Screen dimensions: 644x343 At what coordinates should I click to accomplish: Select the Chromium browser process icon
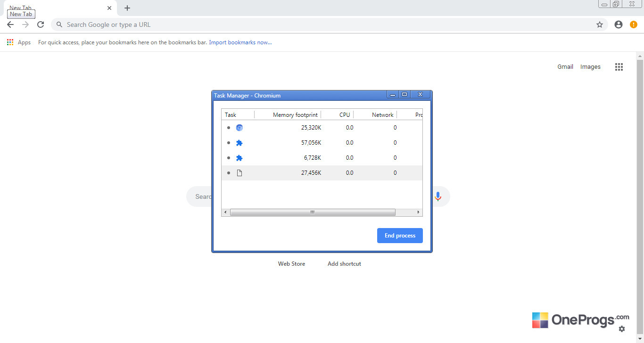click(x=239, y=128)
